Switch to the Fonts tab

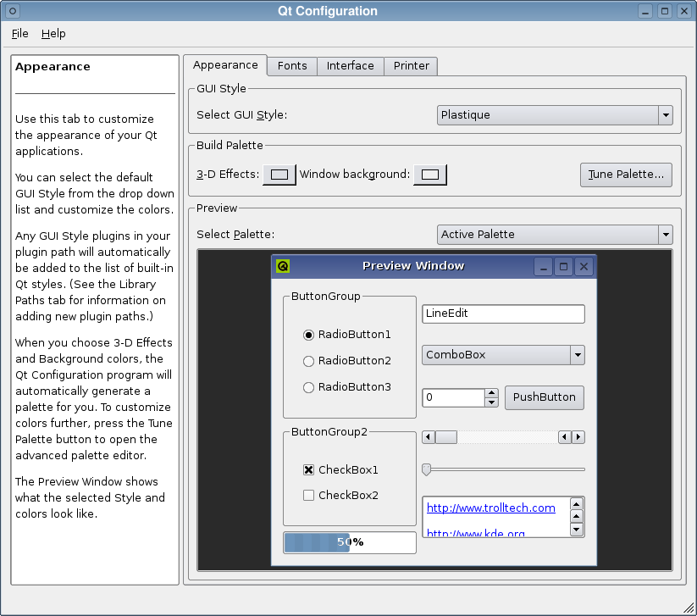pyautogui.click(x=292, y=66)
